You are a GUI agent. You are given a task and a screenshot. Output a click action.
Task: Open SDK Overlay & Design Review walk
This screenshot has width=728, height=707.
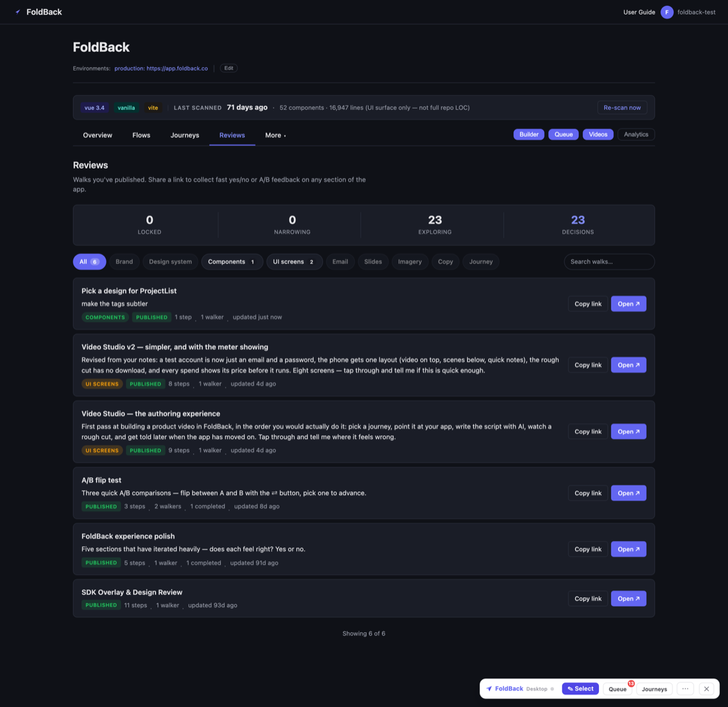tap(628, 599)
